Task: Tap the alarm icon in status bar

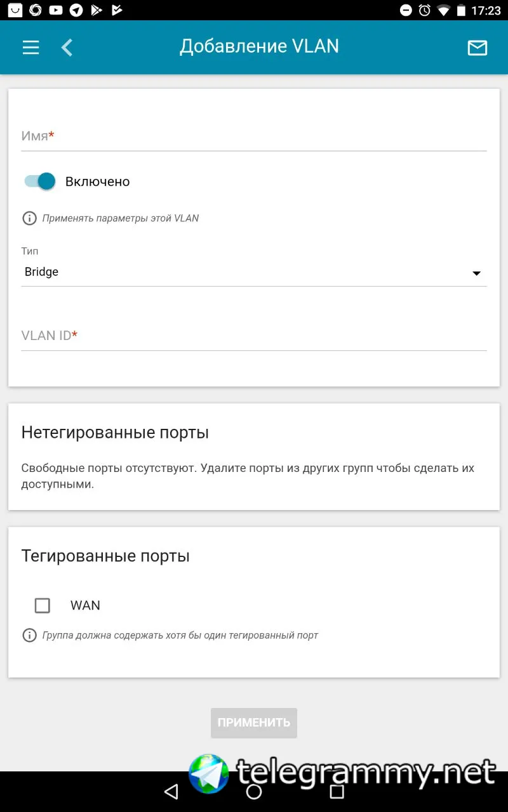Action: 424,10
